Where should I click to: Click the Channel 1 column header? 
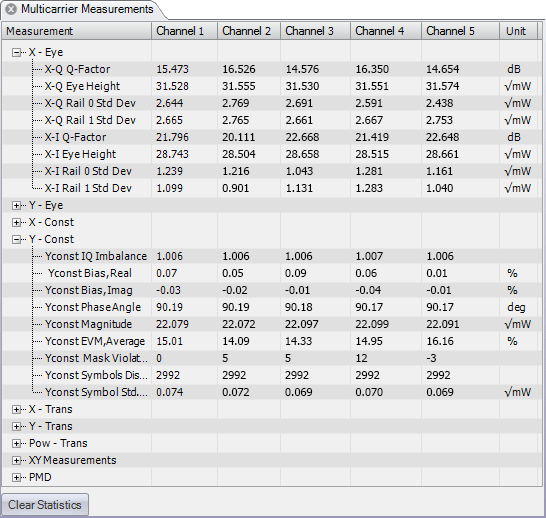click(185, 31)
